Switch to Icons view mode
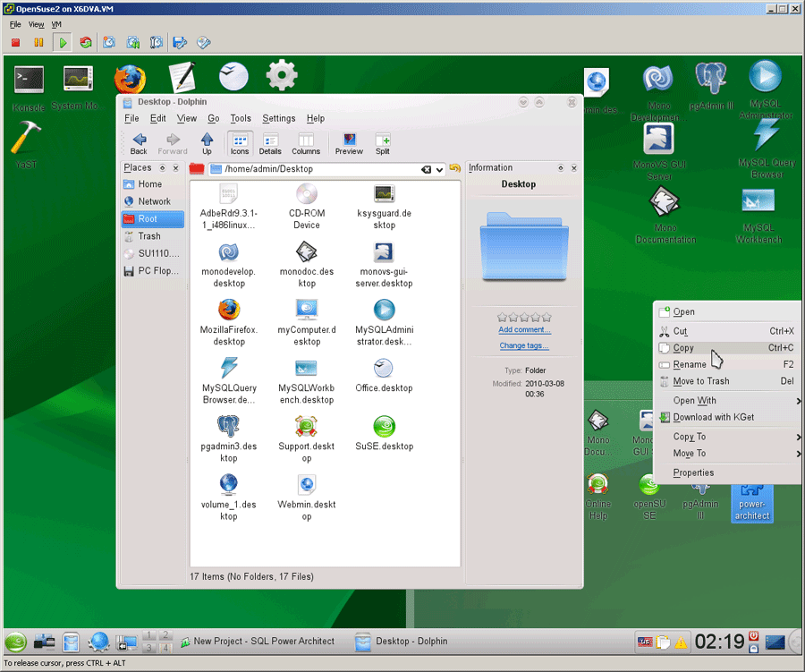The image size is (805, 672). (239, 143)
